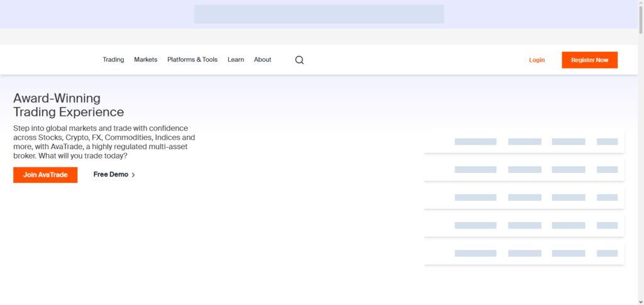
Task: Click the chevron arrow beside Free Demo
Action: tap(133, 175)
